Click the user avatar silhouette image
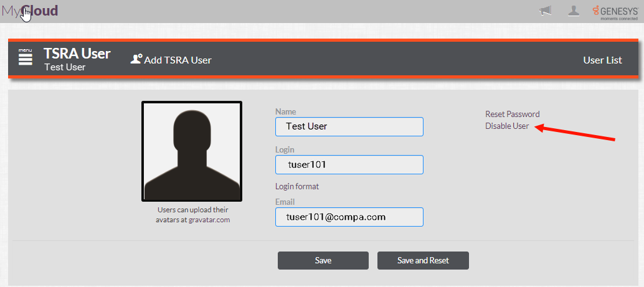Image resolution: width=644 pixels, height=287 pixels. point(192,151)
